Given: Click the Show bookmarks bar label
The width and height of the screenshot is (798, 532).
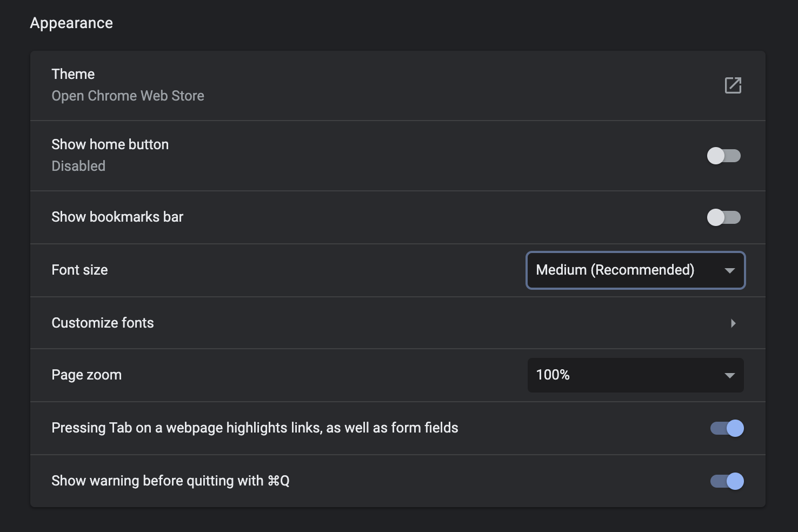Looking at the screenshot, I should pos(117,217).
